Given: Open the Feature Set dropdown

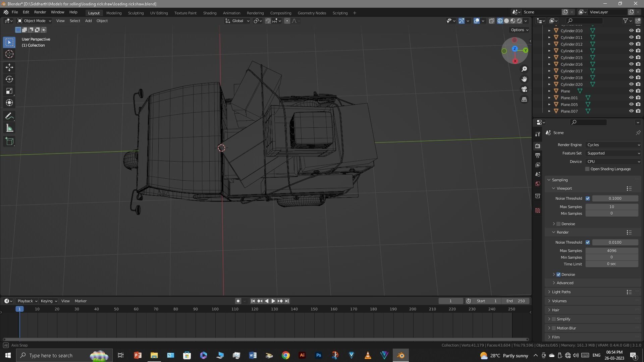Looking at the screenshot, I should coord(613,153).
